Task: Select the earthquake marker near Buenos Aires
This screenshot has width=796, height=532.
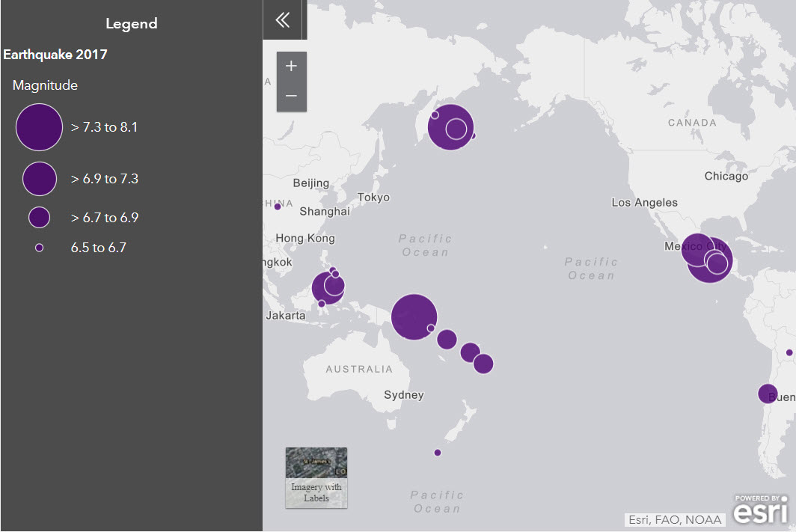Action: (768, 394)
